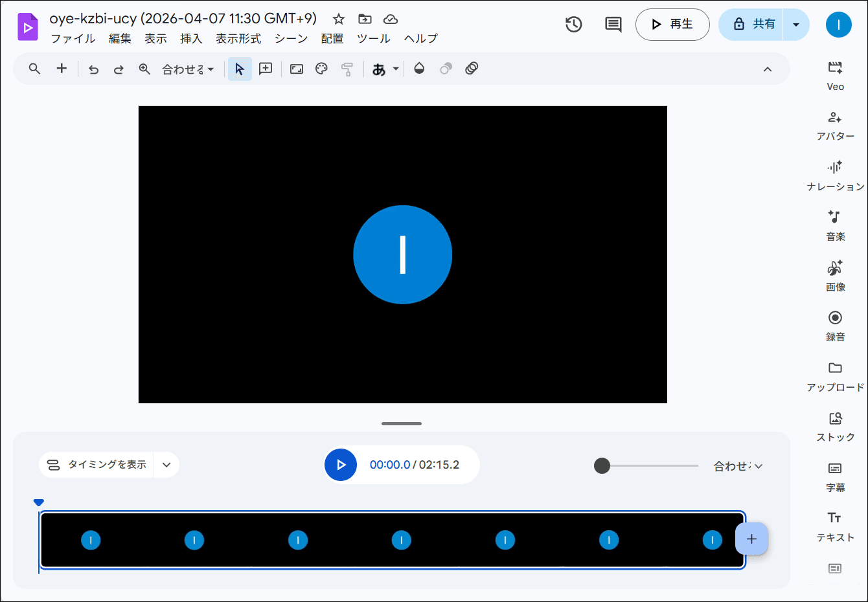Add a new scene with plus button
This screenshot has width=868, height=602.
tap(751, 539)
